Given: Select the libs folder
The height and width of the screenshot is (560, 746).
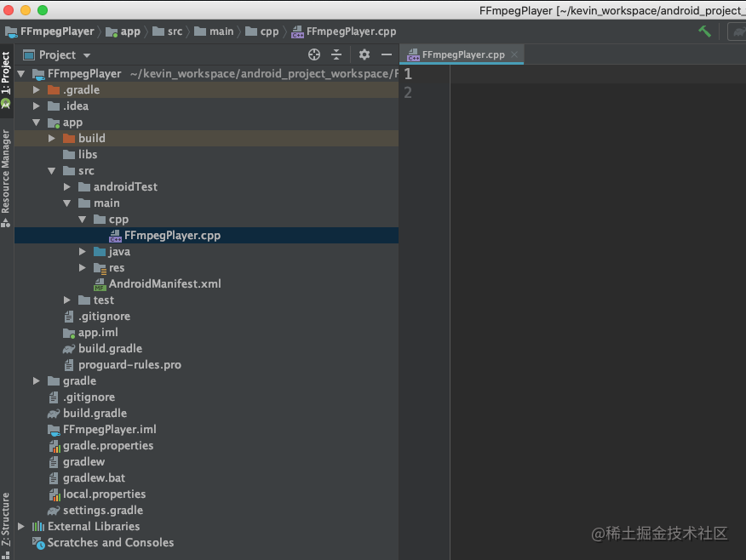Looking at the screenshot, I should tap(206, 155).
